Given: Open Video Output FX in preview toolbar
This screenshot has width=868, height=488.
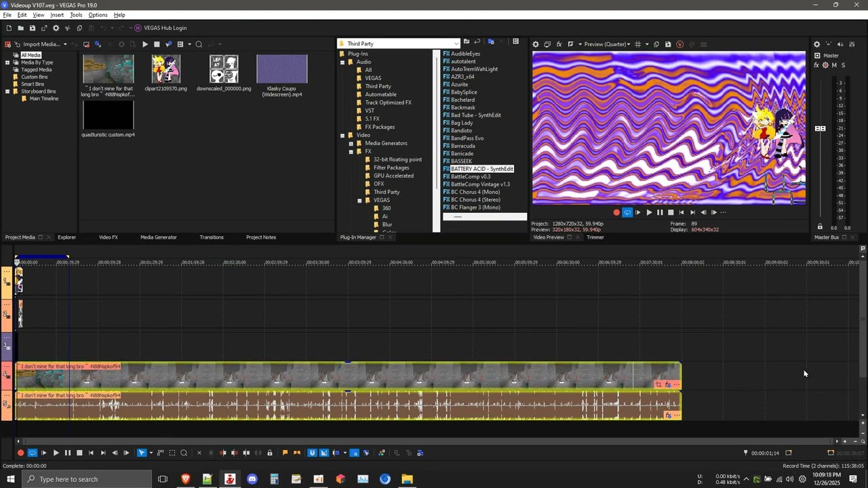Looking at the screenshot, I should [559, 44].
